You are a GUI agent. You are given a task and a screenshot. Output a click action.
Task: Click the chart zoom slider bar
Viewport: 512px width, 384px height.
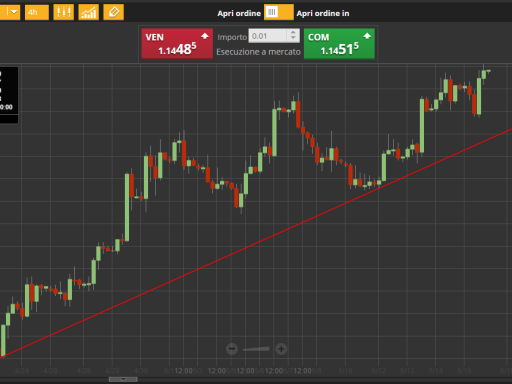[x=256, y=349]
